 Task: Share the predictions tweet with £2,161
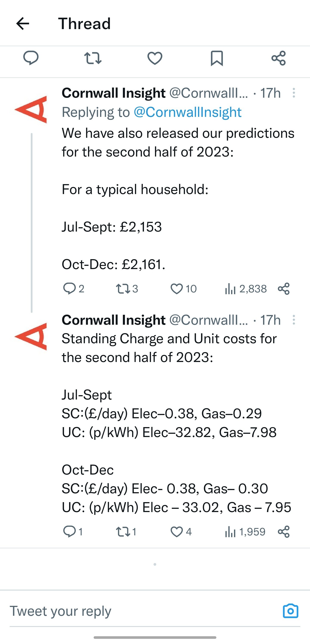(284, 289)
